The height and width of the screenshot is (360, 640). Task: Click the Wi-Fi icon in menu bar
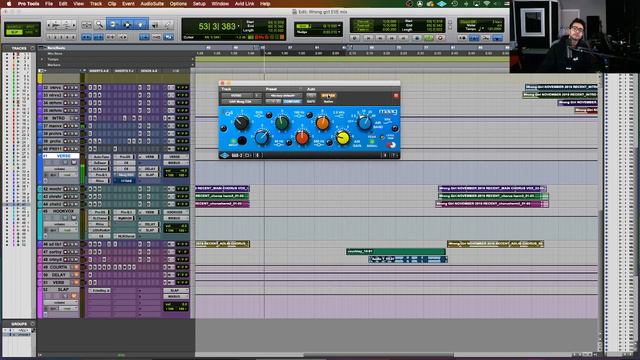point(487,4)
